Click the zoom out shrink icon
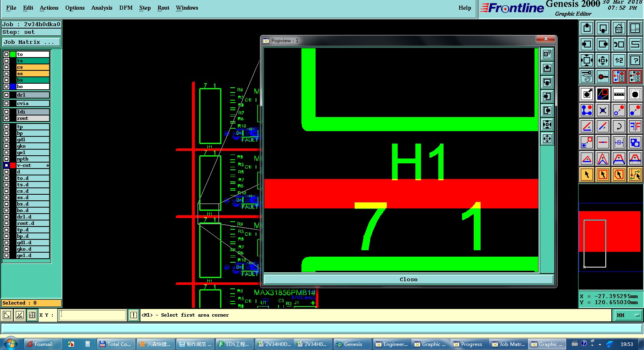 pyautogui.click(x=603, y=60)
